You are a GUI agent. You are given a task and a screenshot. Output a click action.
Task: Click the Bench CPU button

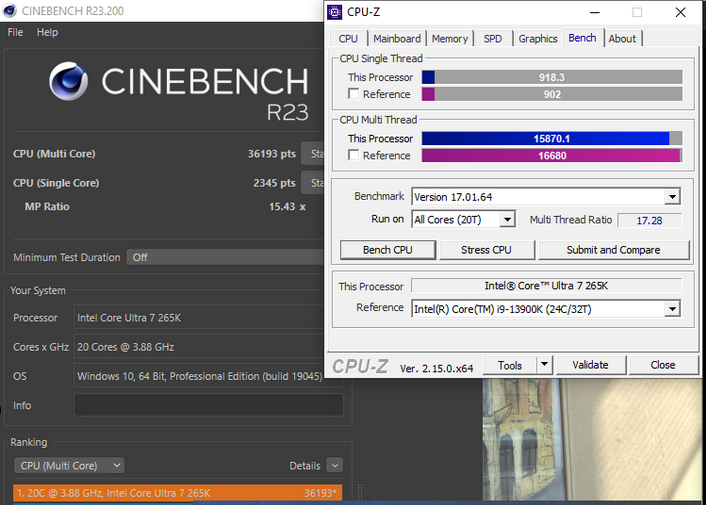click(388, 250)
